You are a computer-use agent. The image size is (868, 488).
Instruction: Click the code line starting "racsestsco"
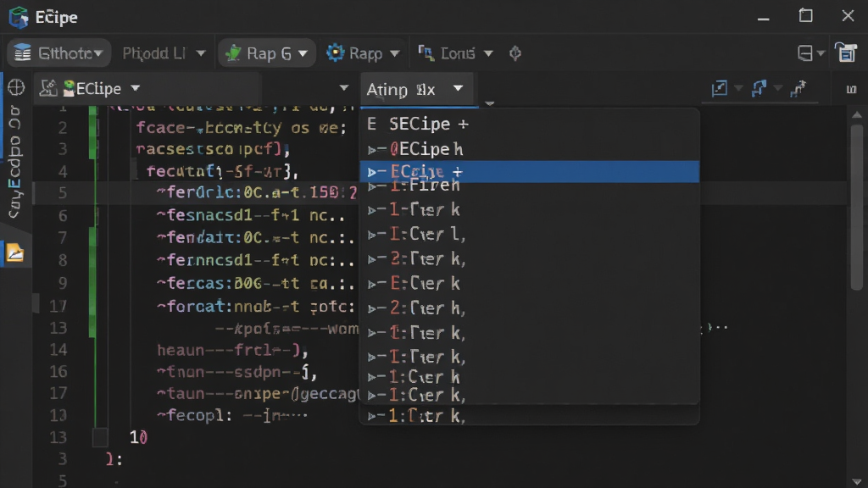pos(213,149)
